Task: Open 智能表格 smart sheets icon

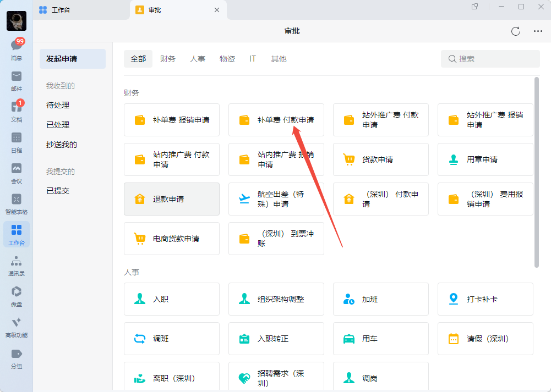Action: [17, 203]
